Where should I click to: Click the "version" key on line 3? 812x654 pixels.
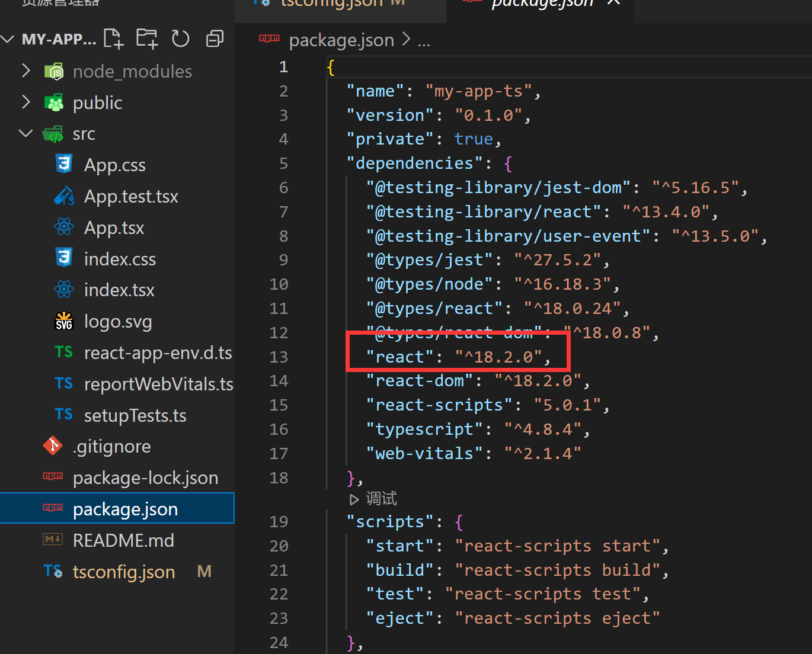pyautogui.click(x=390, y=115)
